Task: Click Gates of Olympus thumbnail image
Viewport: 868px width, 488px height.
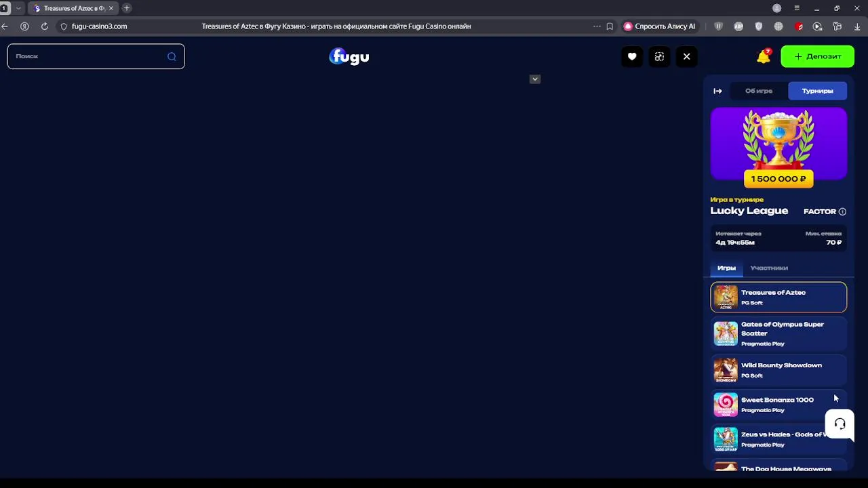Action: tap(726, 333)
